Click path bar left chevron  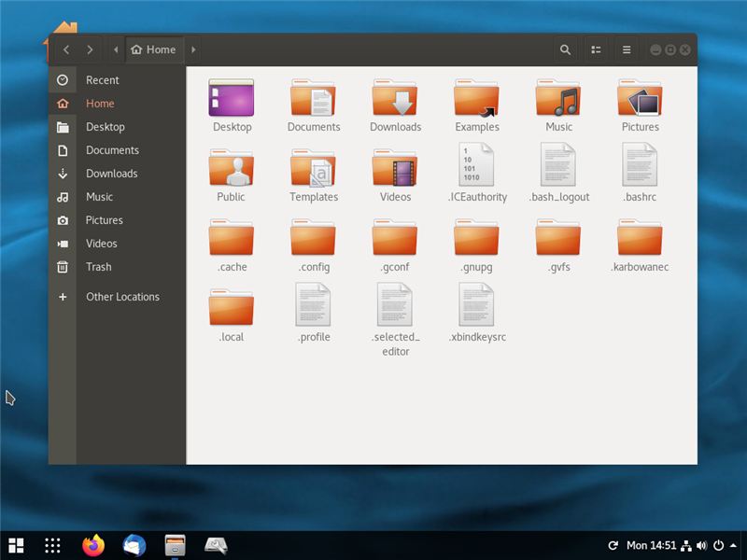(116, 49)
